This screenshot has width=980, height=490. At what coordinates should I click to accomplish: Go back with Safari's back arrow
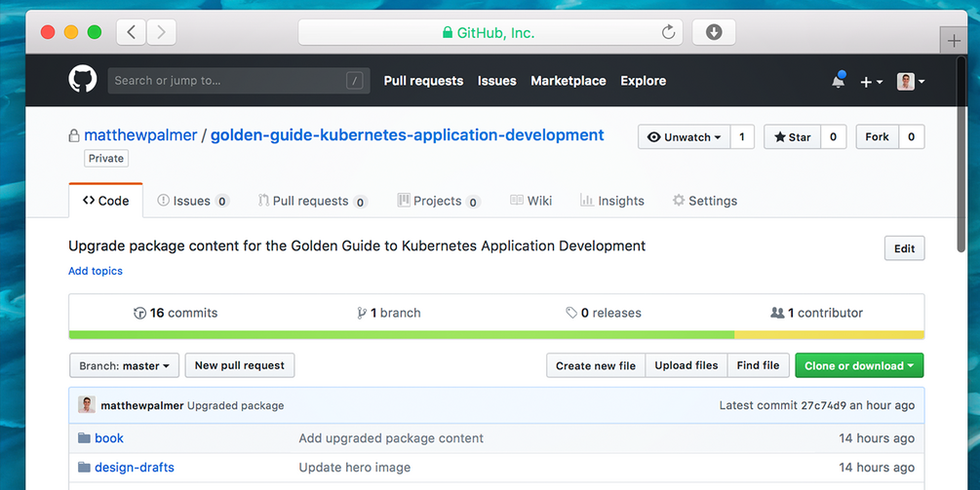click(x=132, y=32)
